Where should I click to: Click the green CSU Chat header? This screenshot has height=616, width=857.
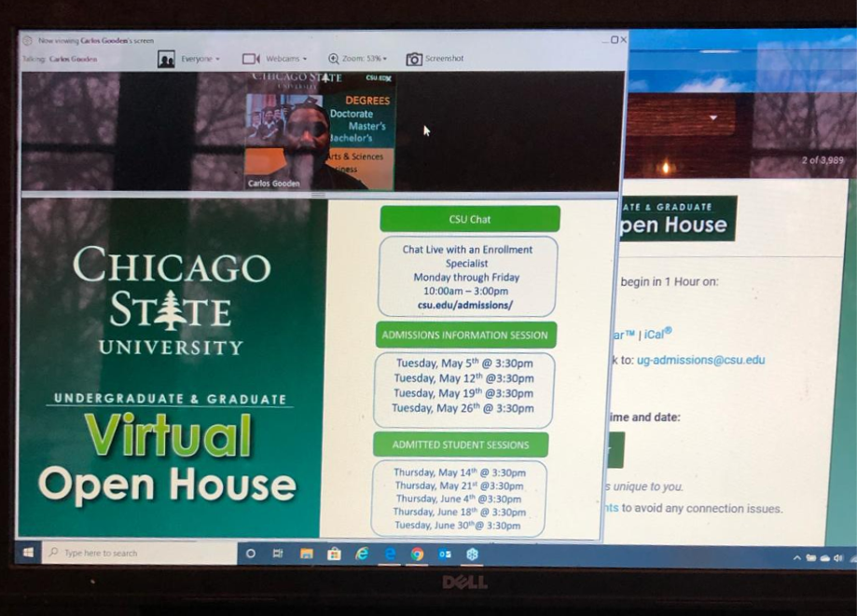[470, 219]
